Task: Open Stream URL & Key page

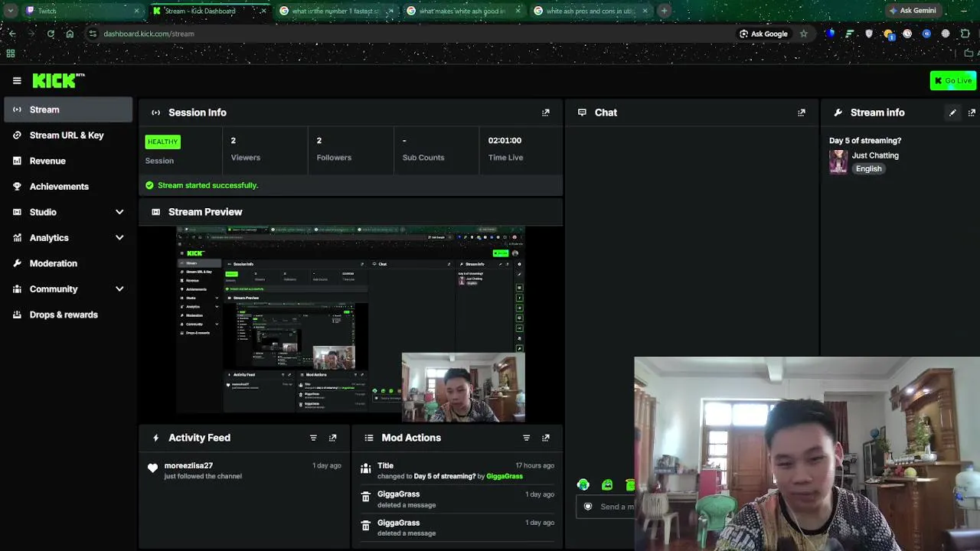Action: coord(67,135)
